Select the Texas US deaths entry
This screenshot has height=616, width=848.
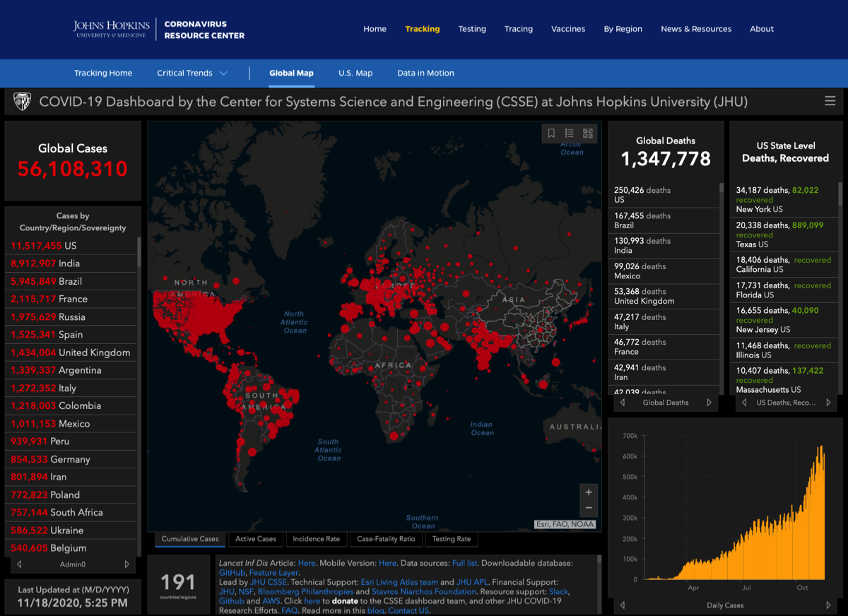(785, 235)
